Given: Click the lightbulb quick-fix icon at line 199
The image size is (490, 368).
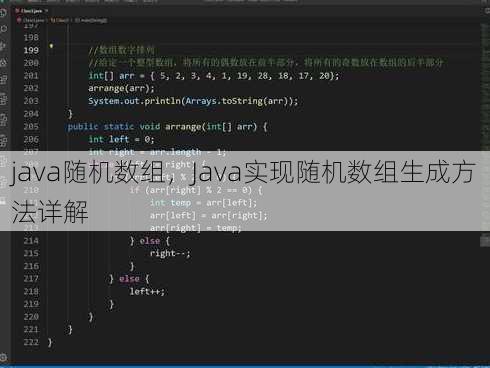Looking at the screenshot, I should pos(51,46).
